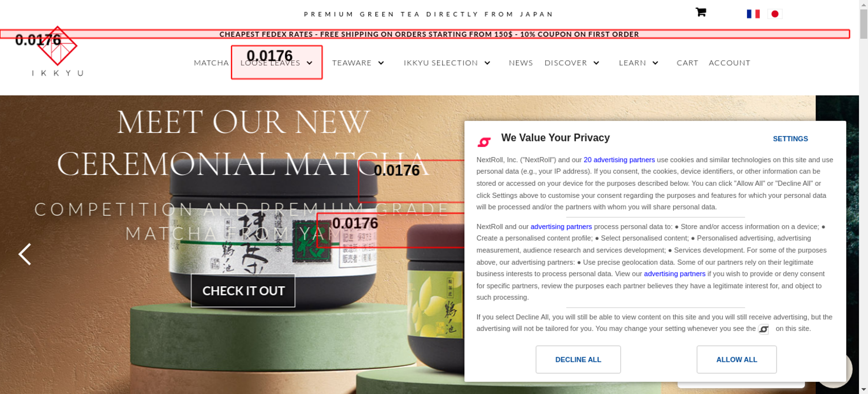Screen dimensions: 868x394
Task: Click the NextRoll logo in privacy dialog
Action: point(484,141)
